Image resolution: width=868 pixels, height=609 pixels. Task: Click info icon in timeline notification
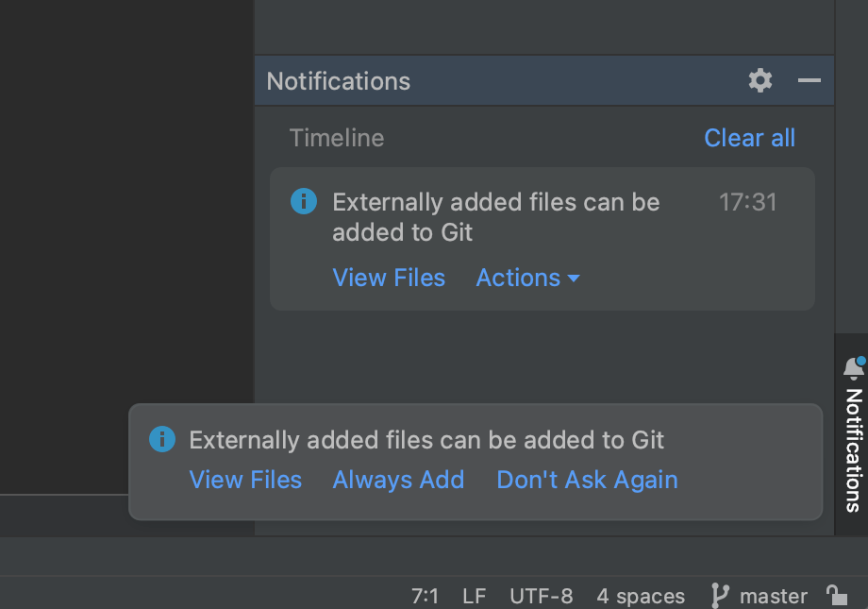pyautogui.click(x=304, y=201)
